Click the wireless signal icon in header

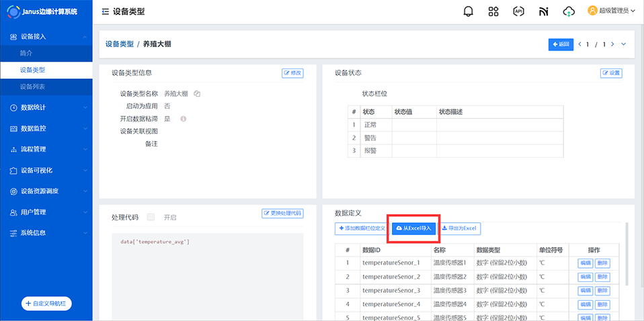point(543,11)
